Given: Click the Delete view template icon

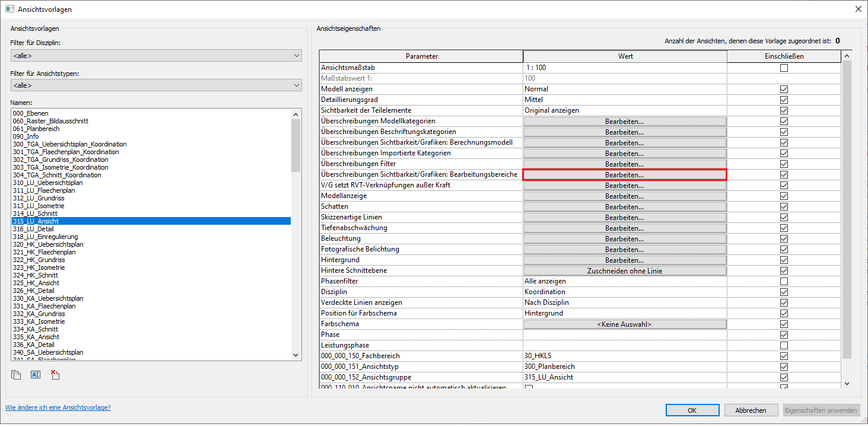Looking at the screenshot, I should [55, 375].
